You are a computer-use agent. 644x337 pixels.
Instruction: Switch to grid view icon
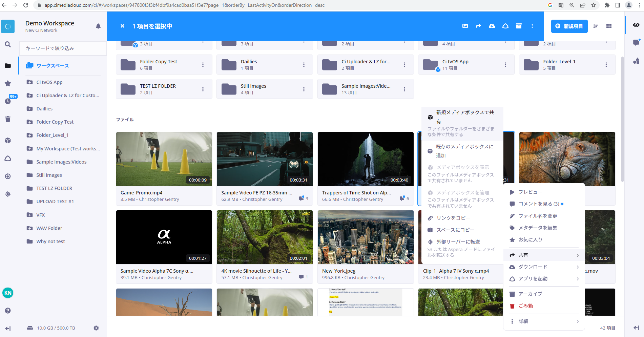pos(609,26)
